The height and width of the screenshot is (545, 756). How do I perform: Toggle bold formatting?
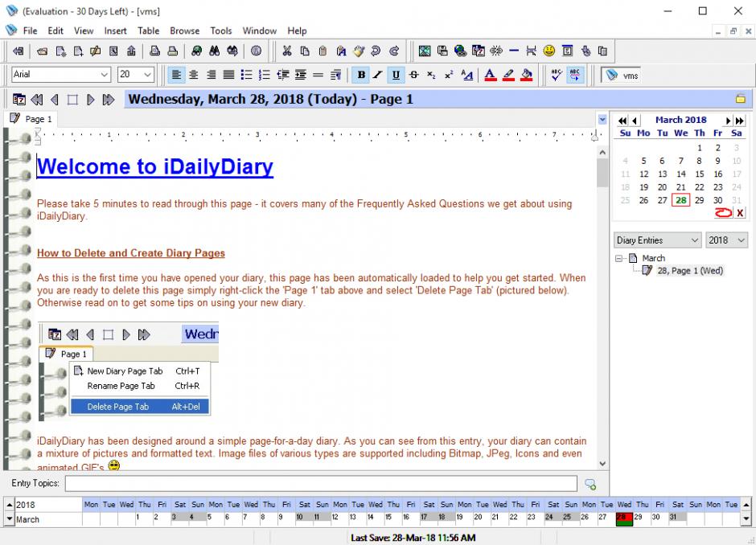coord(360,75)
